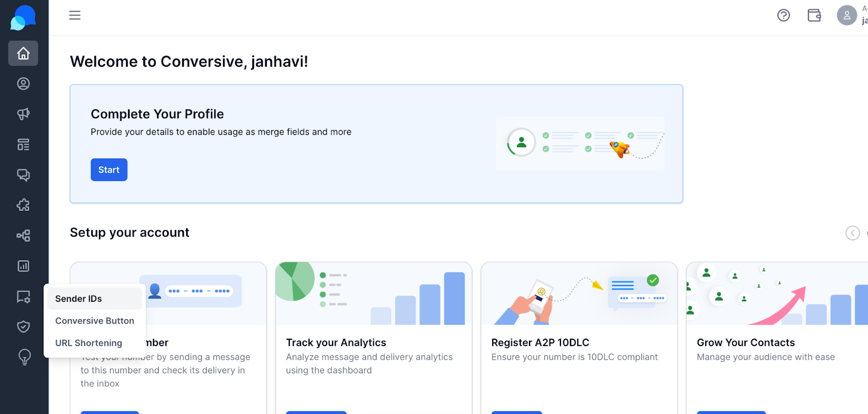Click the Track your Analytics chart illustration
The width and height of the screenshot is (868, 414).
(x=374, y=294)
